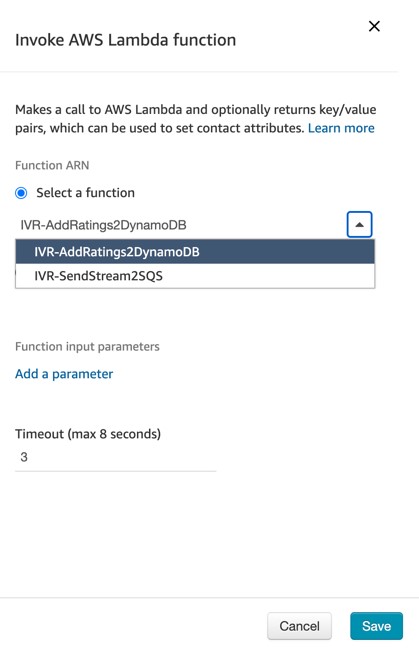Focus the Timeout input field
Viewport: 419px width, 654px height.
pos(115,458)
